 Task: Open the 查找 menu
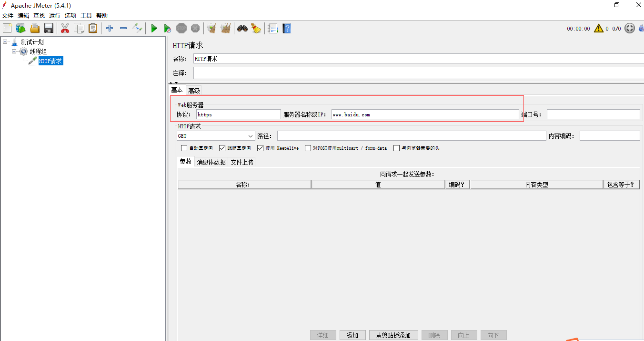tap(39, 16)
